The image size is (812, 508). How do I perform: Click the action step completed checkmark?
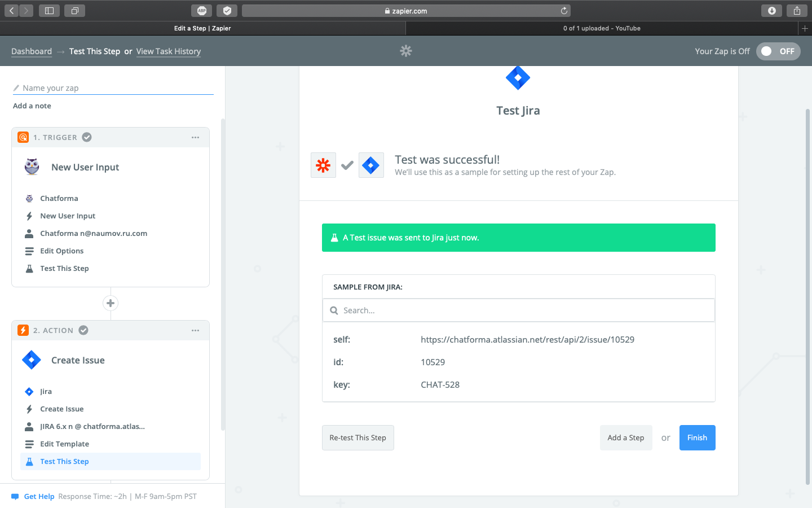83,330
